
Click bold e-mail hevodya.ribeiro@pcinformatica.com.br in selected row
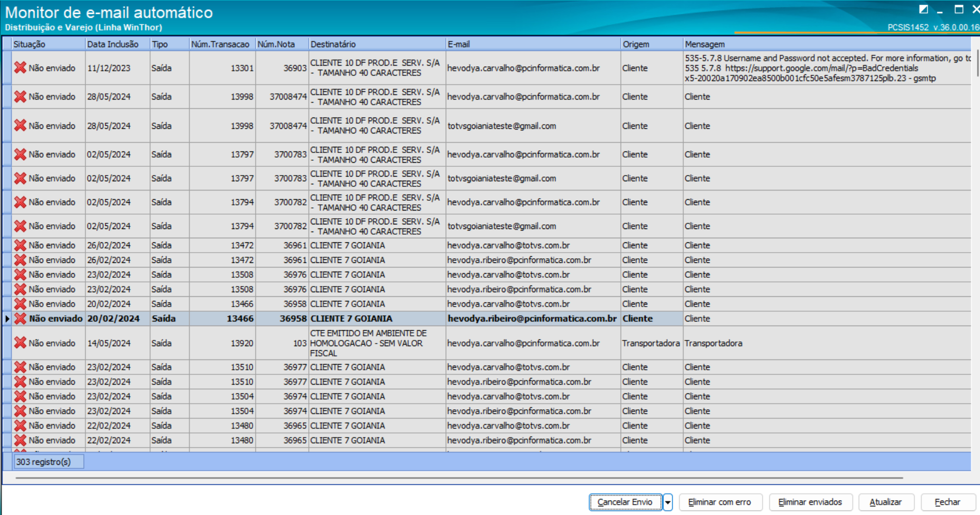[532, 318]
